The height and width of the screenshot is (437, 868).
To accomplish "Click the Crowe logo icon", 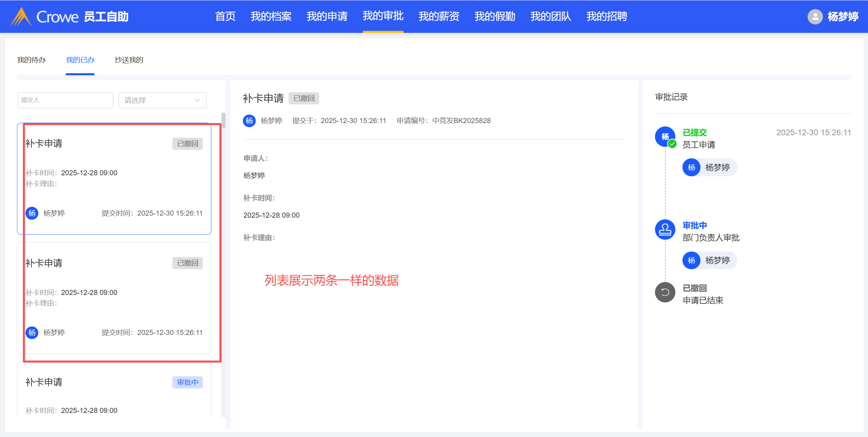I will coord(21,17).
